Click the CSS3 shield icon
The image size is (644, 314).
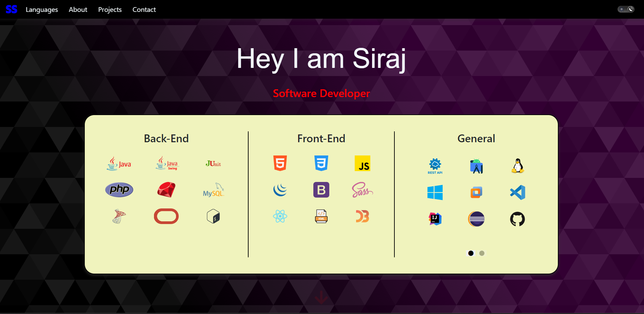(x=321, y=163)
